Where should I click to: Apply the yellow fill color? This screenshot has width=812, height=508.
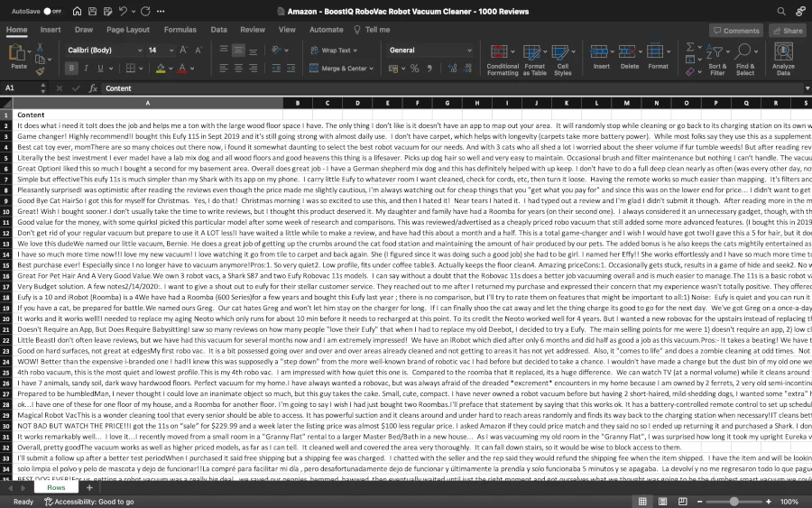click(x=161, y=69)
